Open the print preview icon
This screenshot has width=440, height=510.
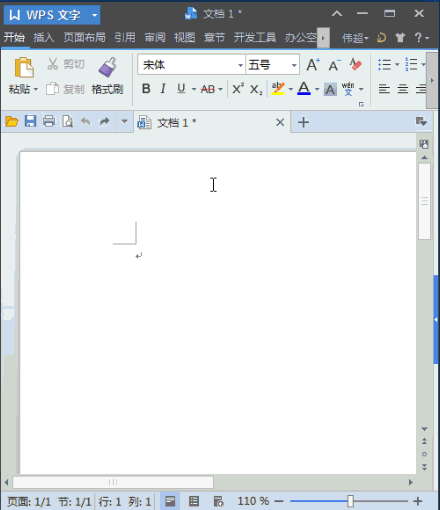(x=67, y=121)
